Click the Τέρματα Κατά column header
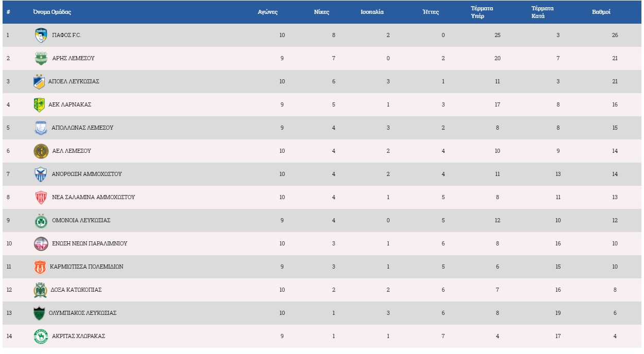This screenshot has width=644, height=354. (x=543, y=12)
